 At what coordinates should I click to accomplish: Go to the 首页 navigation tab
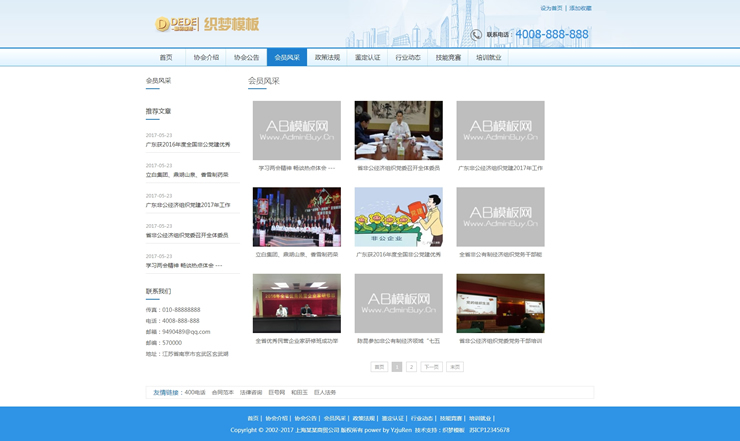click(166, 58)
